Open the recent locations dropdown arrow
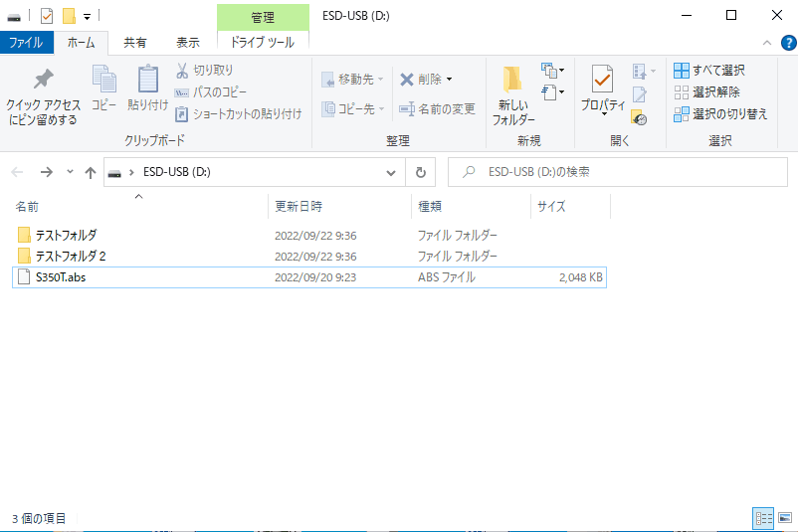 pyautogui.click(x=70, y=172)
